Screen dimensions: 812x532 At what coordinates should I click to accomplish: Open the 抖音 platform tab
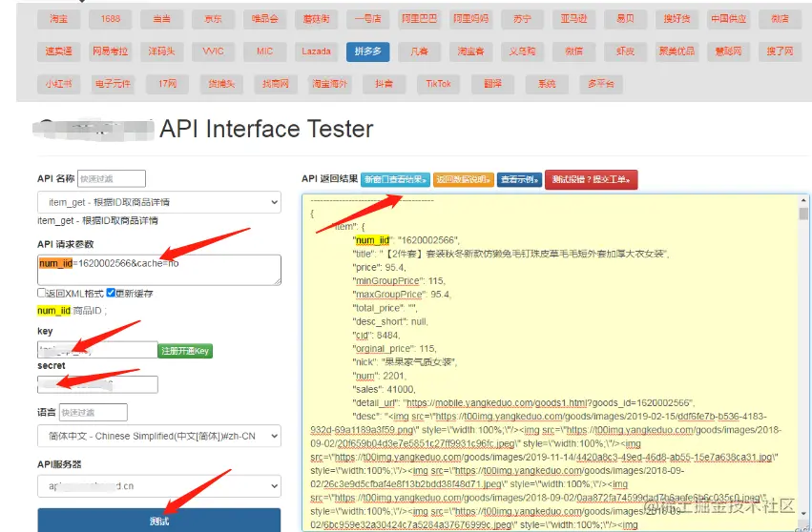[x=384, y=84]
